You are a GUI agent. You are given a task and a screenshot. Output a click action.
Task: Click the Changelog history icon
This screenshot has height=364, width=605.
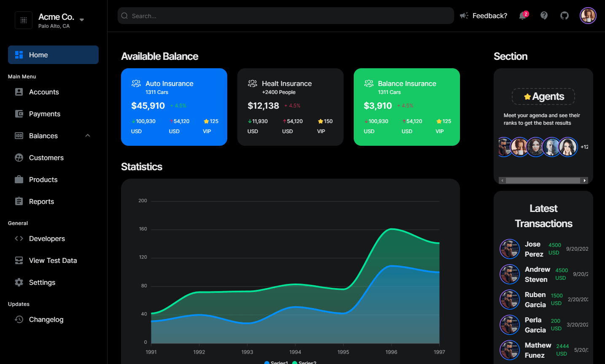tap(19, 319)
